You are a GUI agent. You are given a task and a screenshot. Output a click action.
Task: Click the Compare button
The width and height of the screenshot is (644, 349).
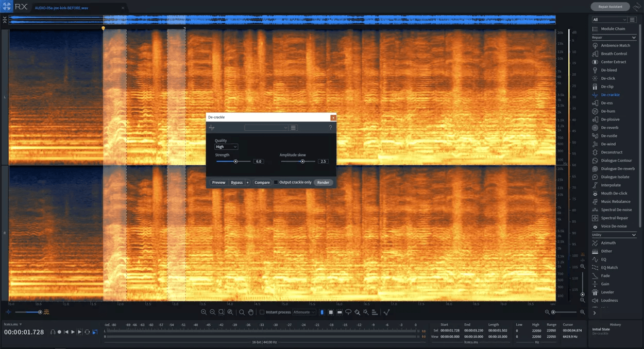tap(262, 182)
